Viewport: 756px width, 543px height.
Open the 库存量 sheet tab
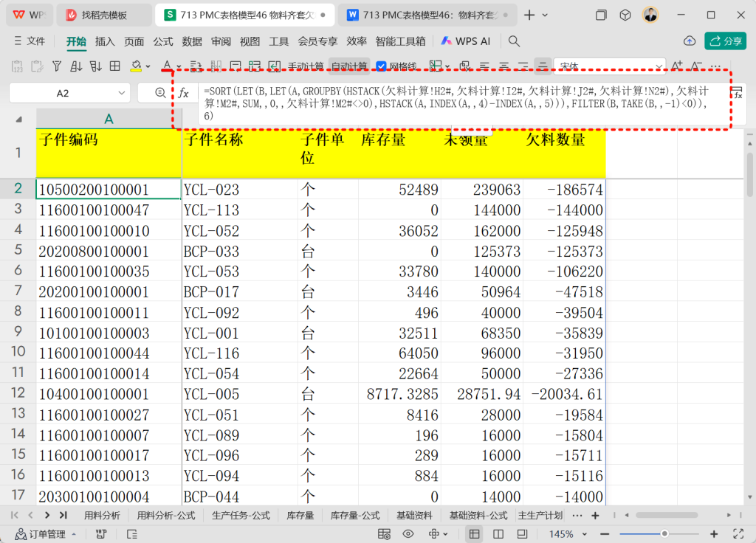[300, 516]
